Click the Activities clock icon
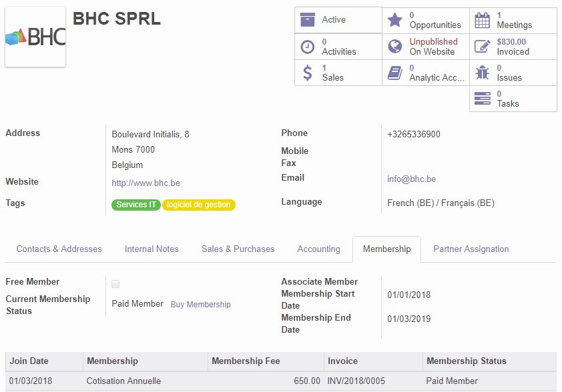 307,47
